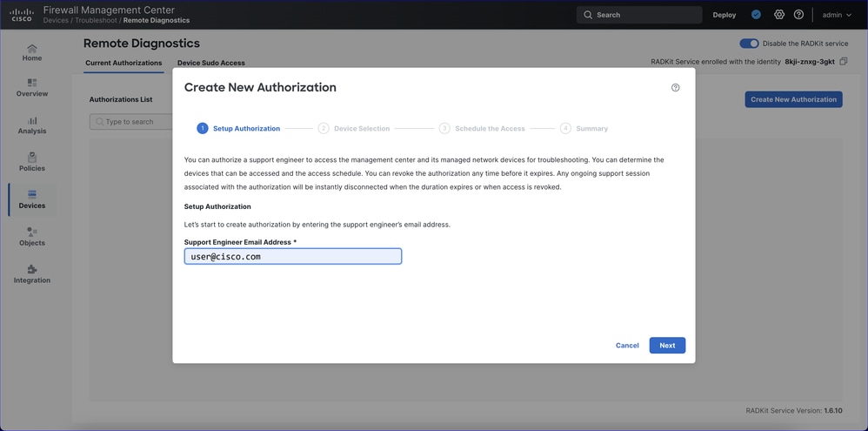Open the settings gear icon in header
This screenshot has width=868, height=431.
779,15
